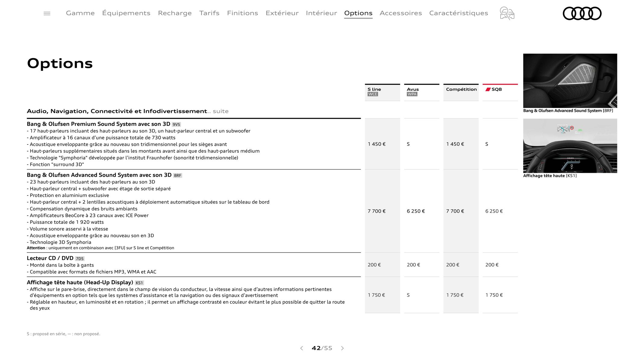The height and width of the screenshot is (362, 644).
Task: Go to Finitions tab
Action: [242, 13]
